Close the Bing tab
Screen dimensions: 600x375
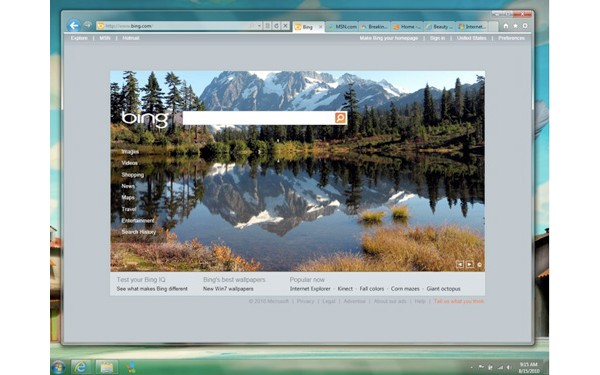(x=321, y=27)
